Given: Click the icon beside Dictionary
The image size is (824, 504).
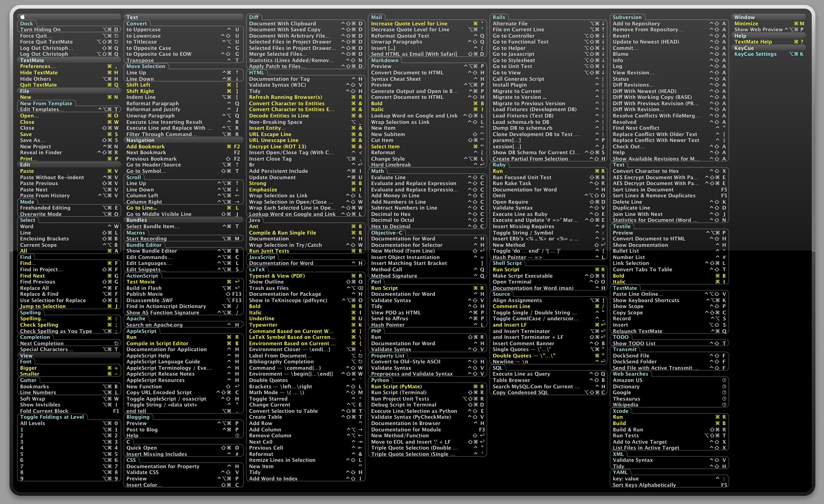Looking at the screenshot, I should pos(724,387).
